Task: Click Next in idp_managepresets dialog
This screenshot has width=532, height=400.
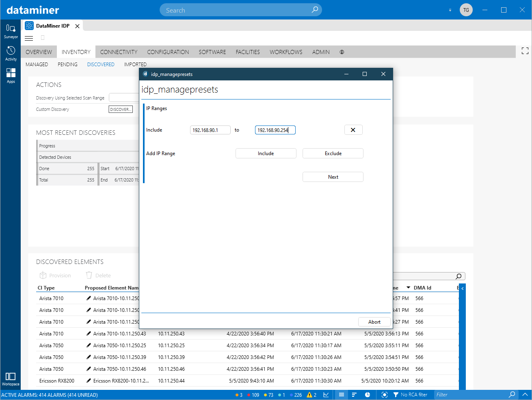Action: point(333,177)
